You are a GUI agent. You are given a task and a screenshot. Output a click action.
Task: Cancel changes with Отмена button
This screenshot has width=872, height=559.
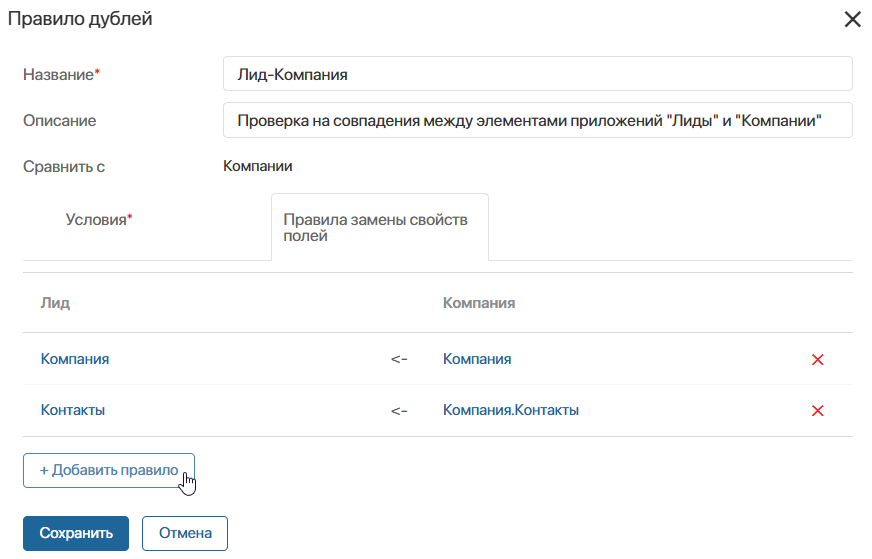[x=185, y=533]
